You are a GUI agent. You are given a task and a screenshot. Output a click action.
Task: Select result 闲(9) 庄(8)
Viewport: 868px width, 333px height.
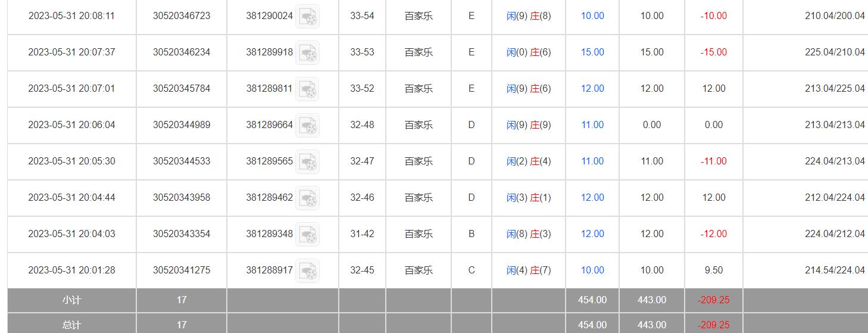pos(529,16)
